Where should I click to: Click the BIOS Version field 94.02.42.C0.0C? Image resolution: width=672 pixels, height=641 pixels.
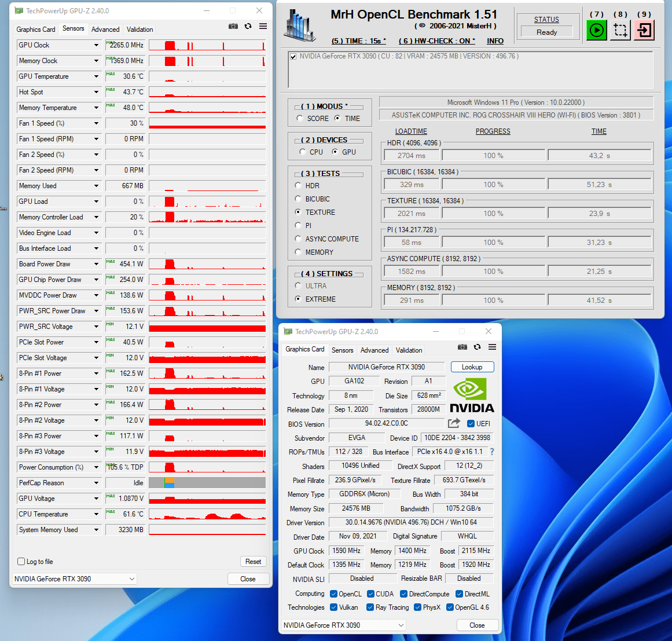click(x=387, y=423)
